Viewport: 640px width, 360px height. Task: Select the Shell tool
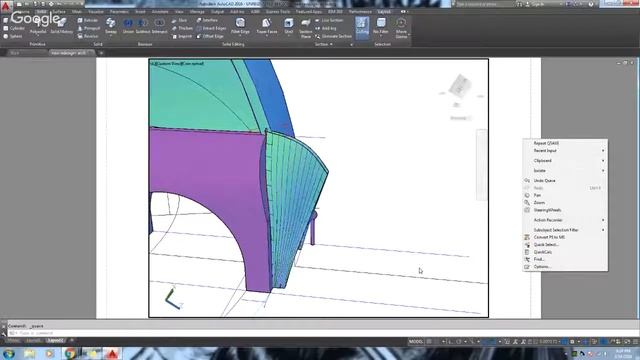tap(289, 26)
